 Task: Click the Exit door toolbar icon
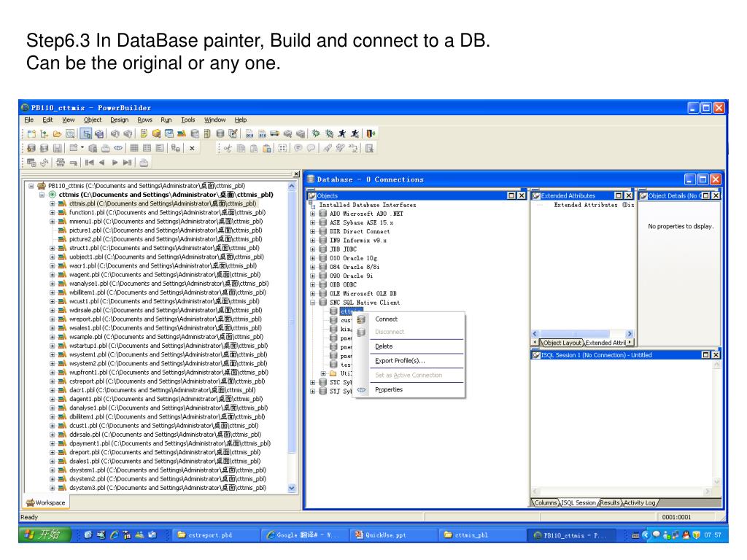tap(371, 134)
